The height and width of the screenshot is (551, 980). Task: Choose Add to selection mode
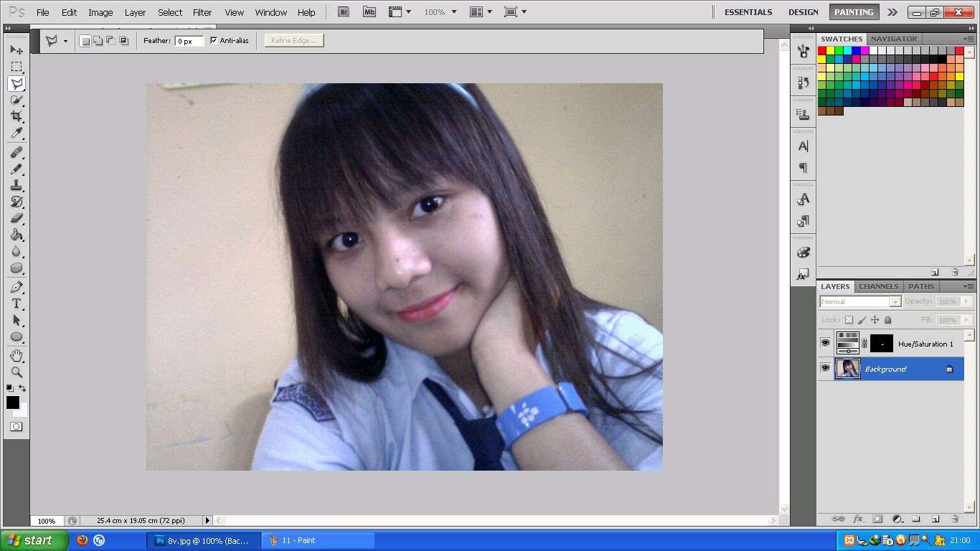pos(98,41)
